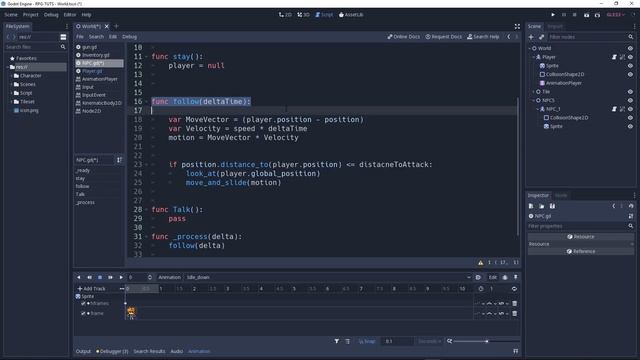The height and width of the screenshot is (360, 640).
Task: Toggle visibility of Player node
Action: click(x=630, y=57)
